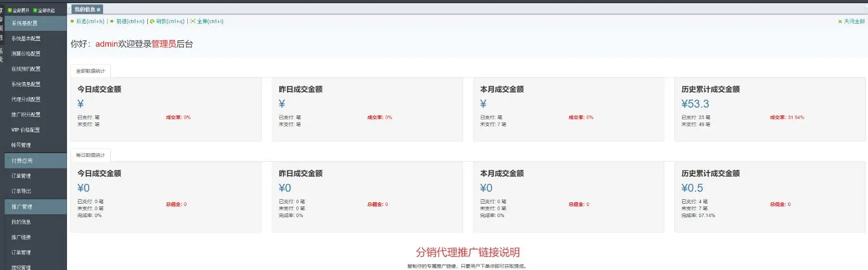Click the ¥0.5 cumulative amount
The width and height of the screenshot is (868, 270).
click(692, 188)
